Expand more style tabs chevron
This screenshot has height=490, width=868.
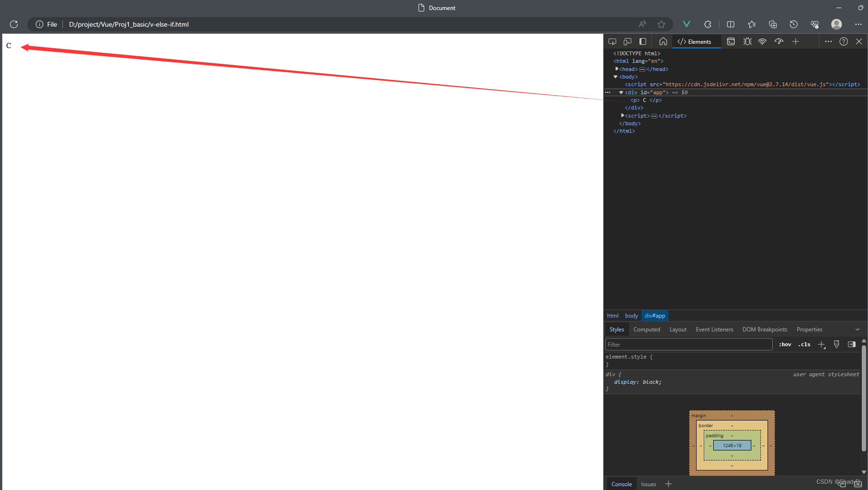tap(858, 330)
